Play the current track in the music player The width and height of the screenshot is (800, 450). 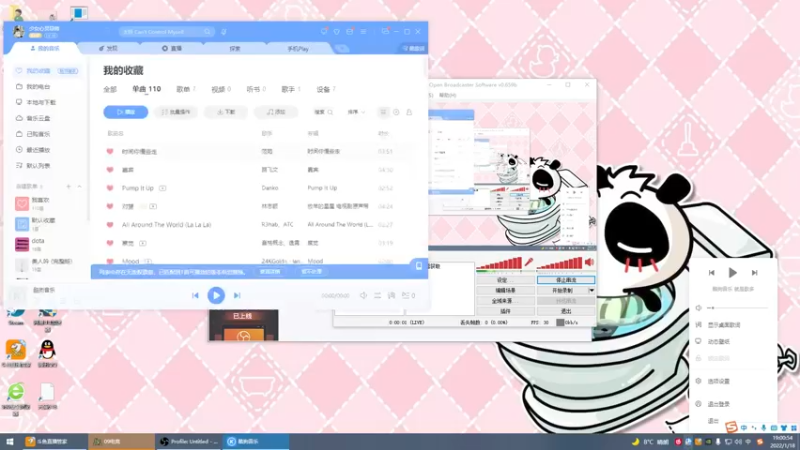pos(216,295)
